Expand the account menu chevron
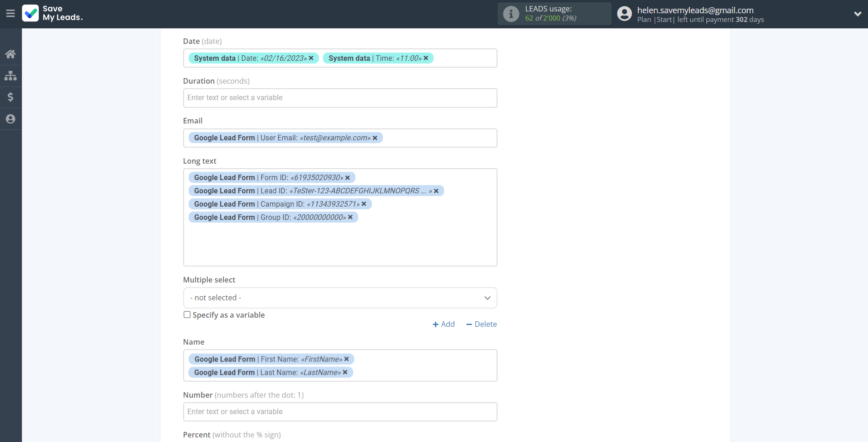 tap(857, 14)
